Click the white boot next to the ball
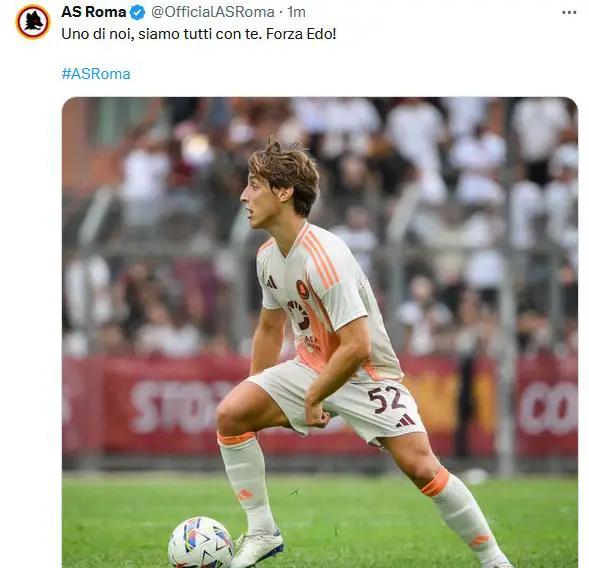This screenshot has width=589, height=568. 257,548
